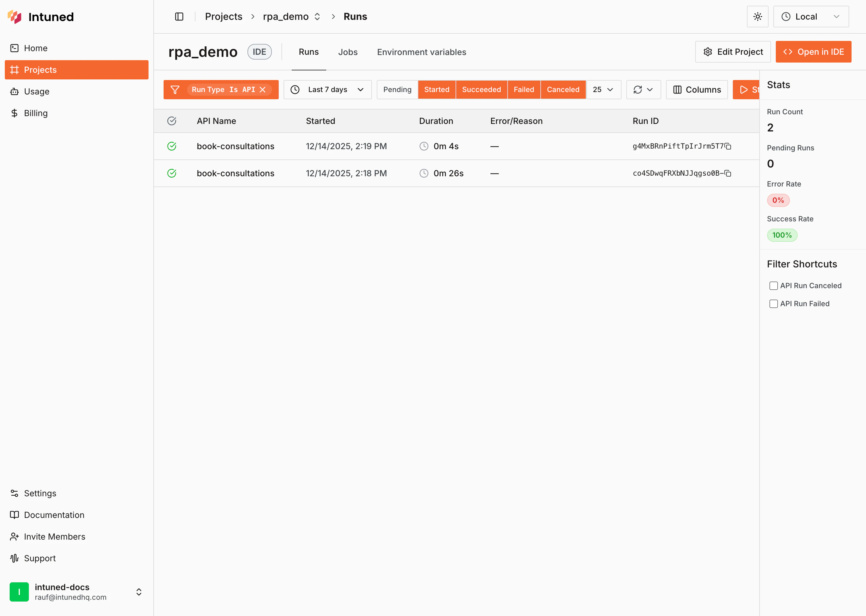Viewport: 866px width, 616px height.
Task: Click Projects in the breadcrumb
Action: point(223,17)
